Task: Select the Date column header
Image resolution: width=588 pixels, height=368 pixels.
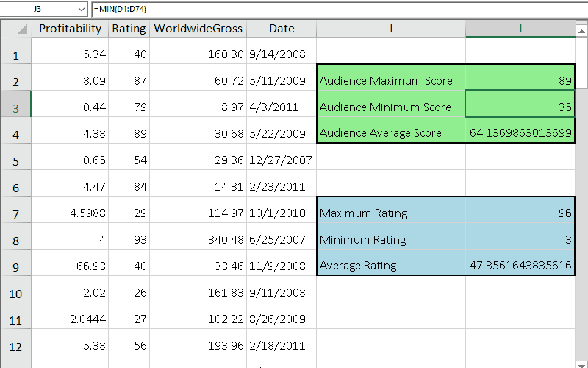Action: click(x=282, y=29)
